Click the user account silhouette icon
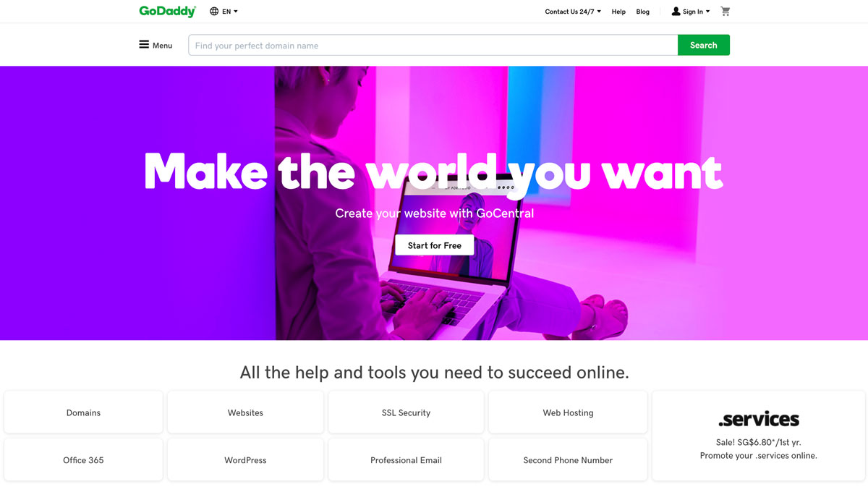 [676, 12]
